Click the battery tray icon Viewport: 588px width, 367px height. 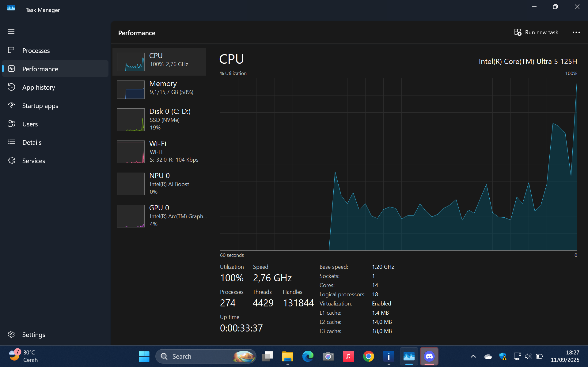[540, 356]
